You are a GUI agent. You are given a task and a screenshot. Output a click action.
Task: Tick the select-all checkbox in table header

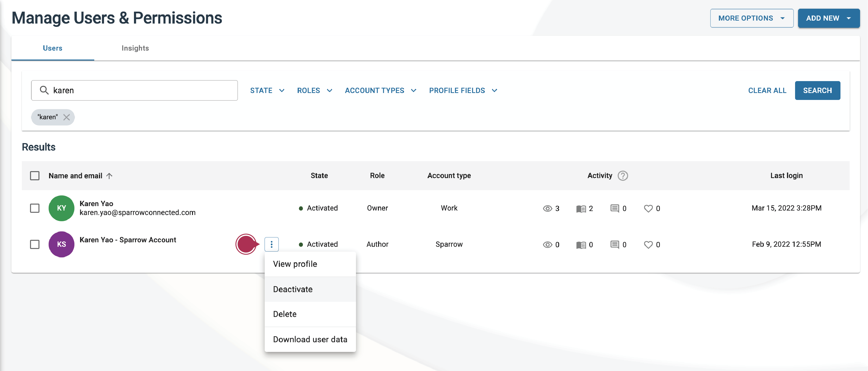(35, 176)
